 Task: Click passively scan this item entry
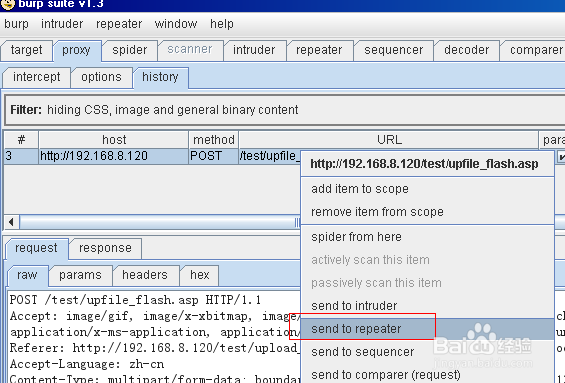coord(427,283)
